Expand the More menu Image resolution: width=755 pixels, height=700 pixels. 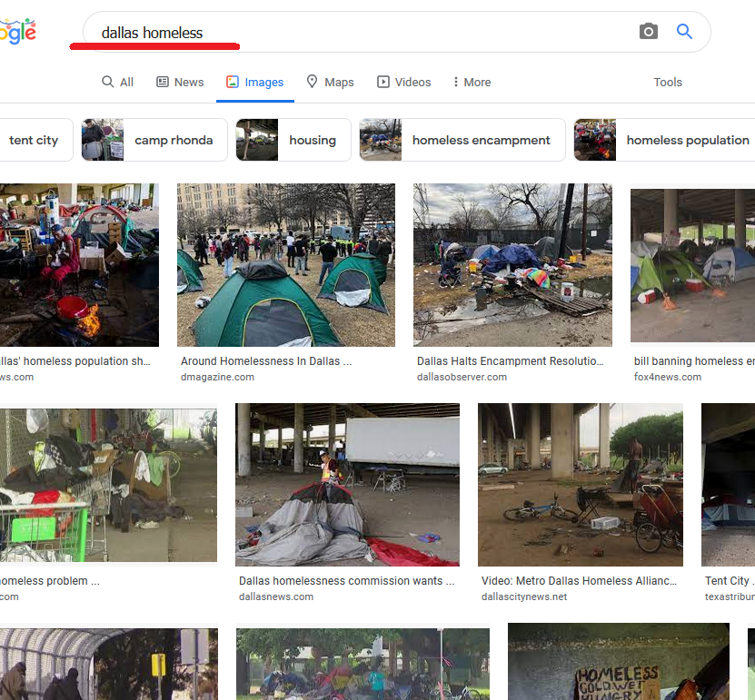472,82
